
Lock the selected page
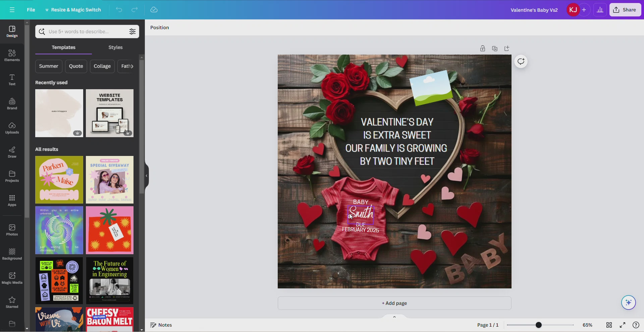point(482,48)
